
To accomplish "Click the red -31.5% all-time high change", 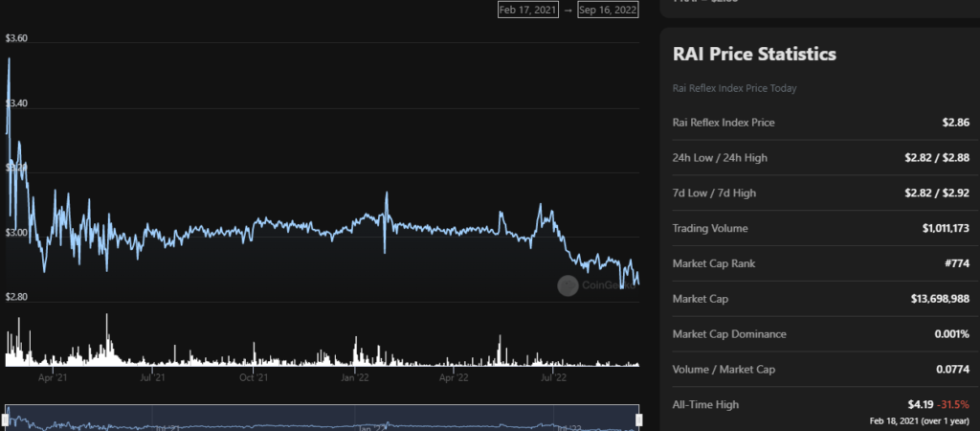I will [x=952, y=405].
